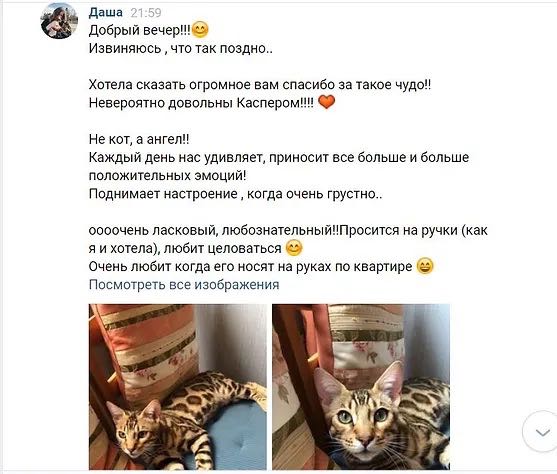This screenshot has height=474, width=557.
Task: Click the line Хотела сказать огромное вам спасибо
Action: (x=260, y=85)
